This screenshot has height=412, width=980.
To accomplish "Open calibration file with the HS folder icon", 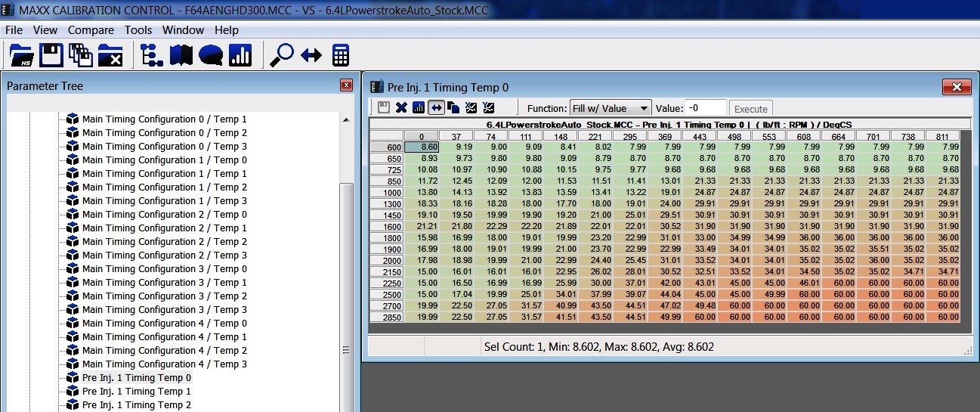I will [x=21, y=55].
